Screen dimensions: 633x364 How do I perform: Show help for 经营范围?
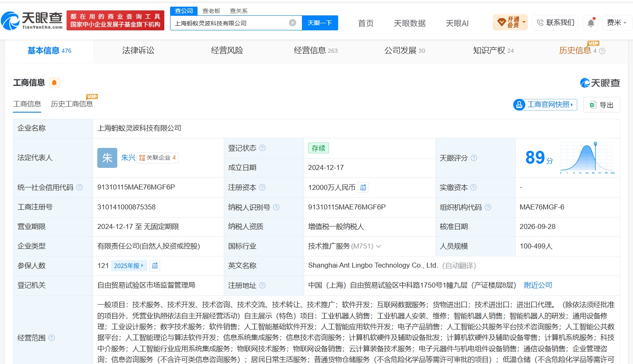click(x=52, y=338)
